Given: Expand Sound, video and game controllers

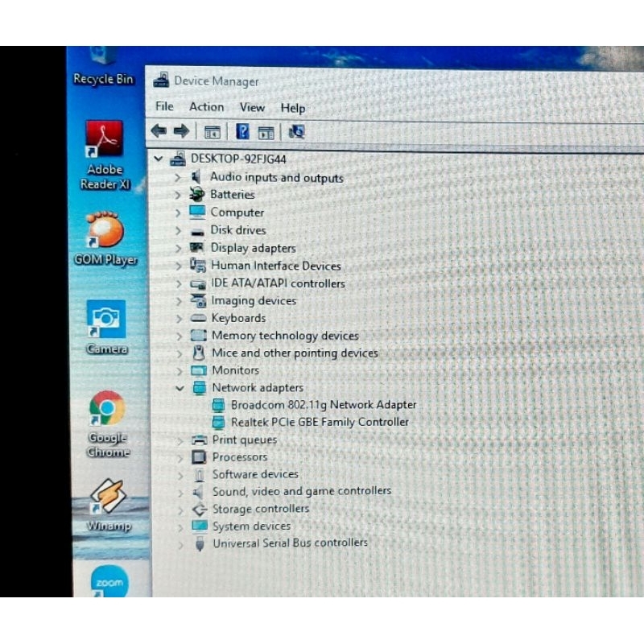Looking at the screenshot, I should click(x=180, y=493).
